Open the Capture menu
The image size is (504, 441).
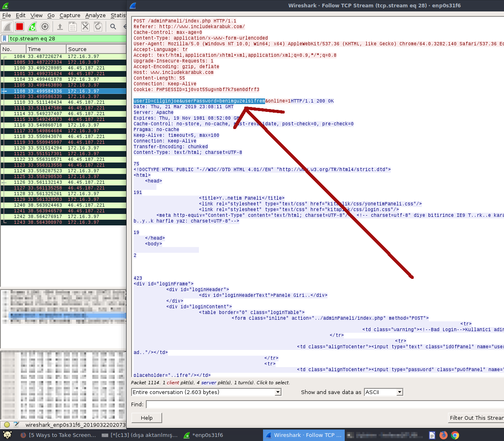coord(70,15)
